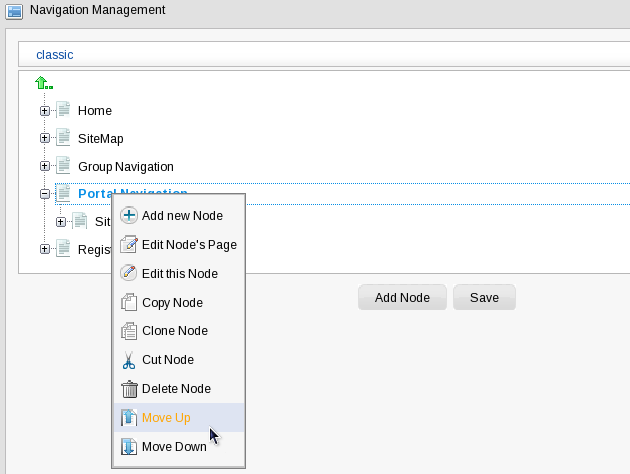
Task: Click the Move Down arrow icon
Action: [x=128, y=446]
